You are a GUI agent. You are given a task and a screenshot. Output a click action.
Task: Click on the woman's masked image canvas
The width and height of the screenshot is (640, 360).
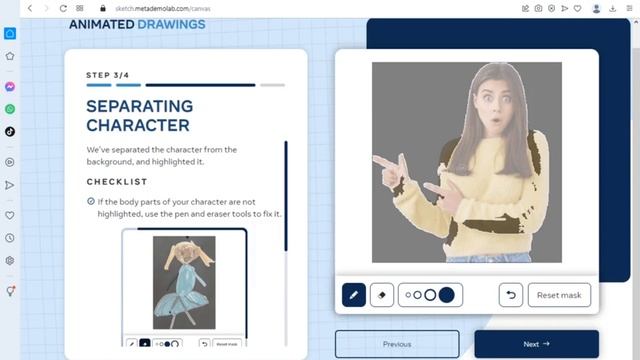(x=467, y=162)
